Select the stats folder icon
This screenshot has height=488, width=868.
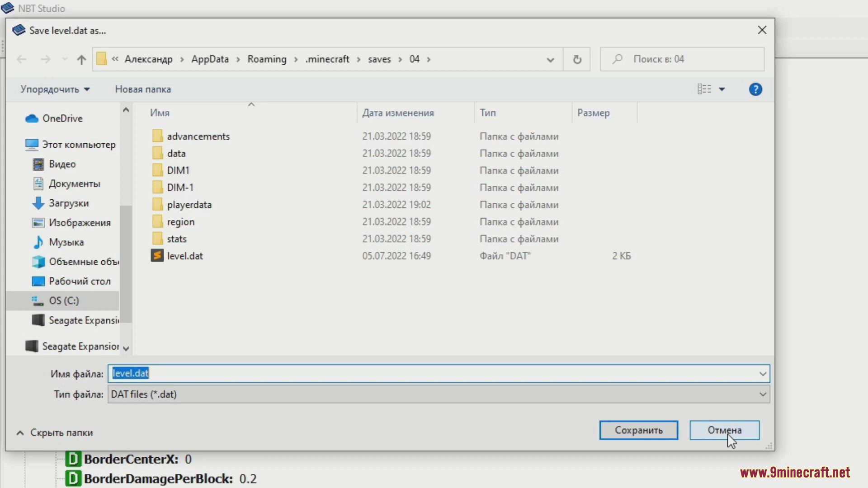(x=157, y=239)
